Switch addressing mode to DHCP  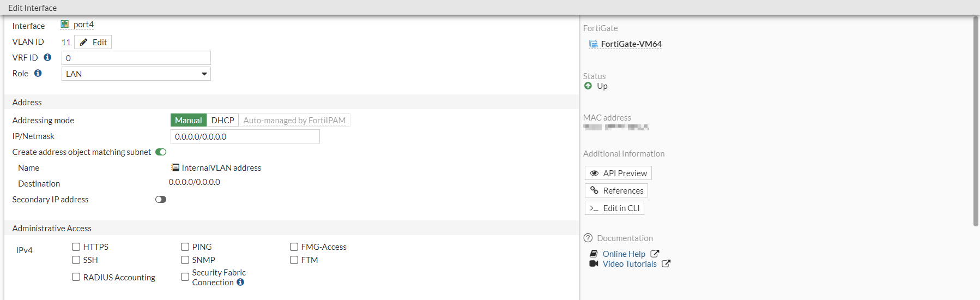point(222,121)
